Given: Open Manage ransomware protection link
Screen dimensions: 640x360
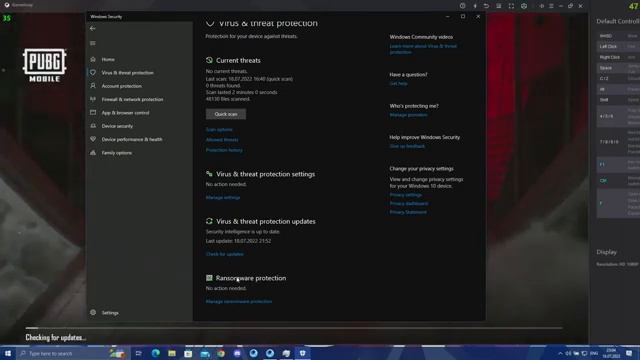Looking at the screenshot, I should click(239, 302).
